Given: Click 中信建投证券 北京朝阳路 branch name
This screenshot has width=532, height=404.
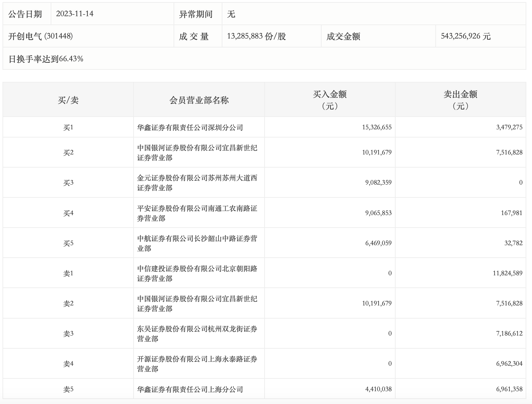Looking at the screenshot, I should (197, 274).
